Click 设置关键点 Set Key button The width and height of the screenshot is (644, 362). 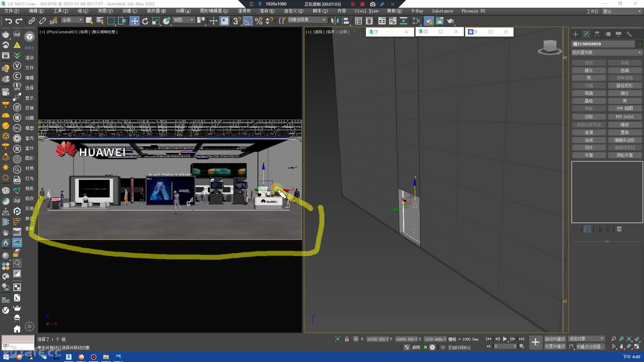pos(555,347)
